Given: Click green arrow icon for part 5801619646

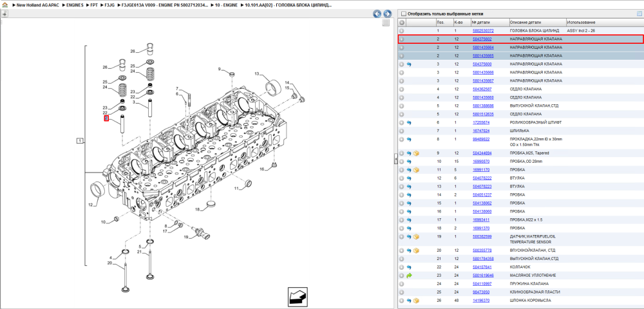Looking at the screenshot, I should pyautogui.click(x=409, y=276).
